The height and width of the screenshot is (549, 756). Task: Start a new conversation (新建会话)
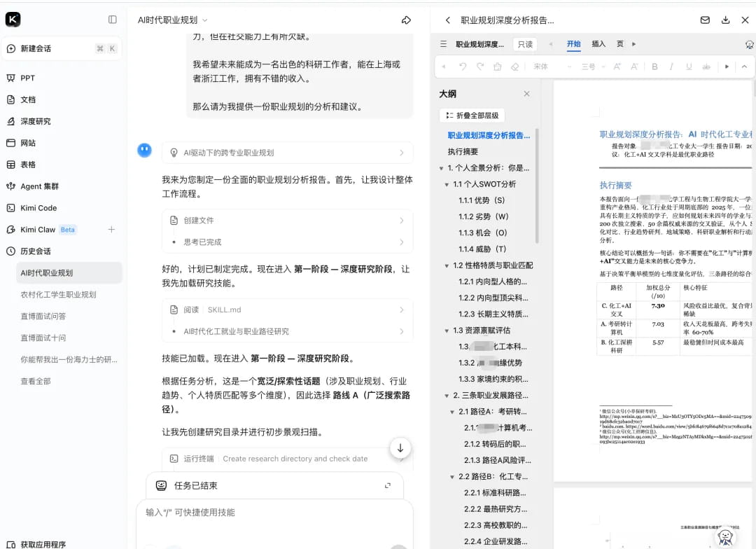(62, 48)
